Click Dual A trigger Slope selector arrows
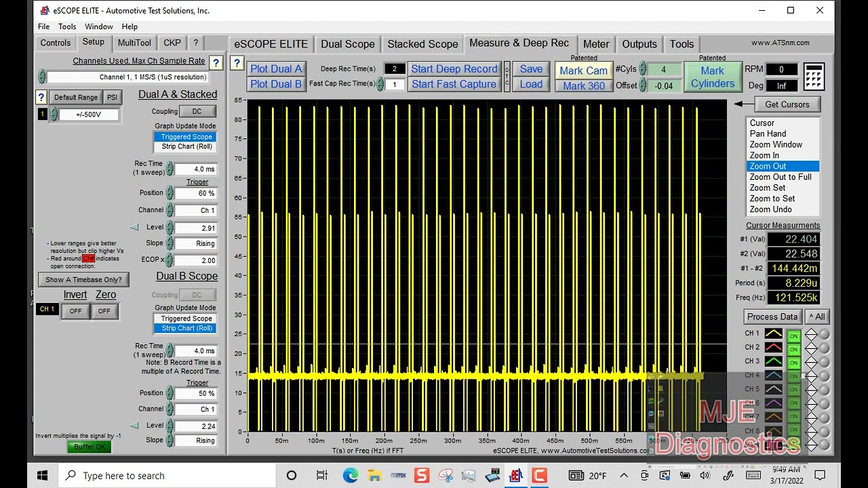 click(170, 243)
